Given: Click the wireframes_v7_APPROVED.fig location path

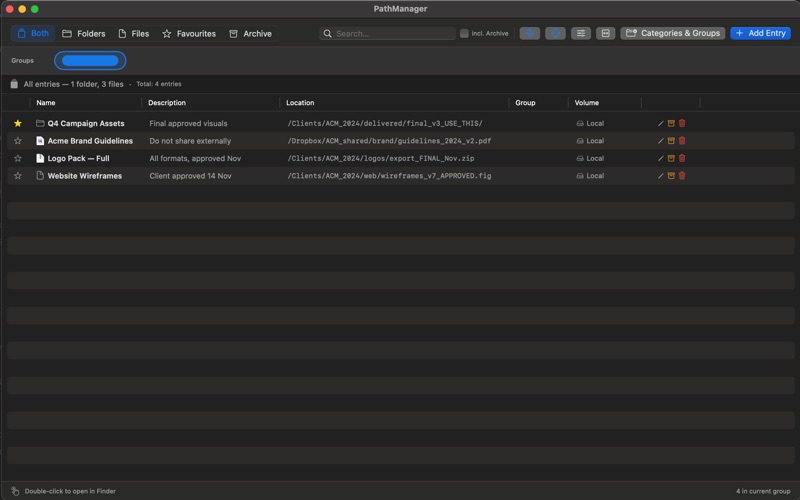Looking at the screenshot, I should click(x=389, y=176).
